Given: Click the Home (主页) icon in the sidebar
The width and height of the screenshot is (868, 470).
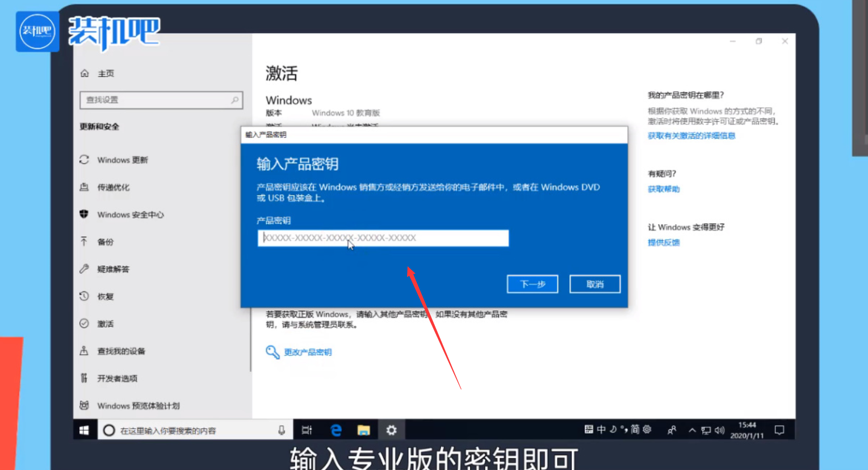Looking at the screenshot, I should (85, 73).
